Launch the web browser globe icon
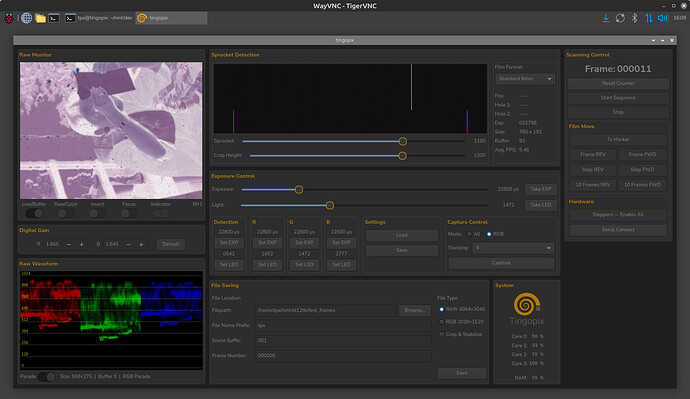Viewport: 690px width, 399px height. pyautogui.click(x=26, y=18)
